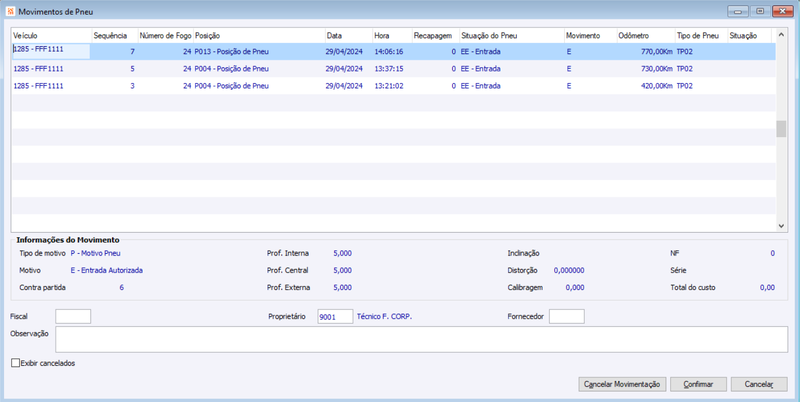Click the Confirmar button
Image resolution: width=800 pixels, height=402 pixels.
[698, 384]
